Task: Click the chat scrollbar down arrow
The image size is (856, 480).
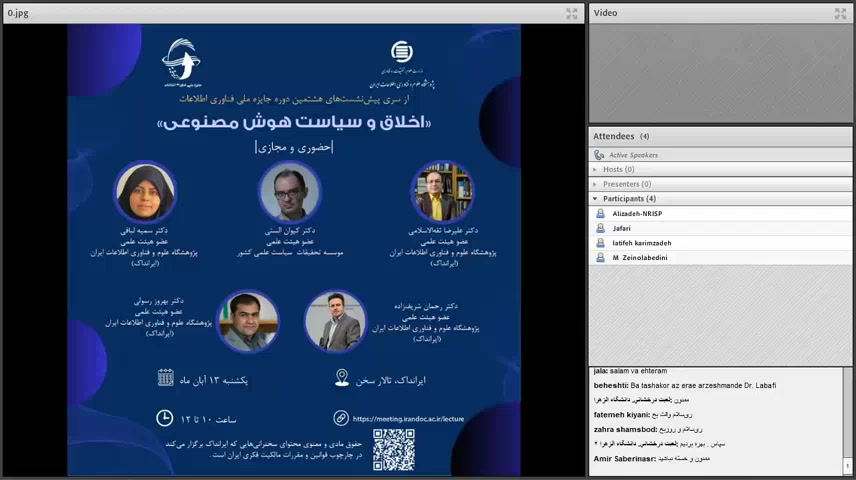Action: pos(847,466)
